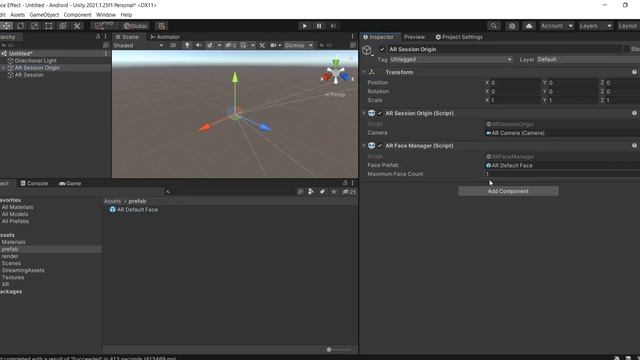The width and height of the screenshot is (640, 360).
Task: Step one frame forward
Action: pyautogui.click(x=333, y=26)
